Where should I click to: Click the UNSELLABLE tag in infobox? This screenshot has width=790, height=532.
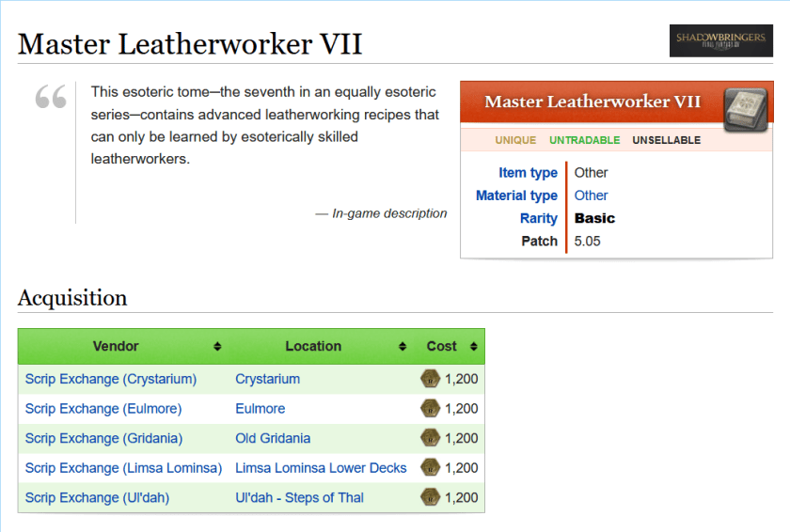[x=666, y=140]
